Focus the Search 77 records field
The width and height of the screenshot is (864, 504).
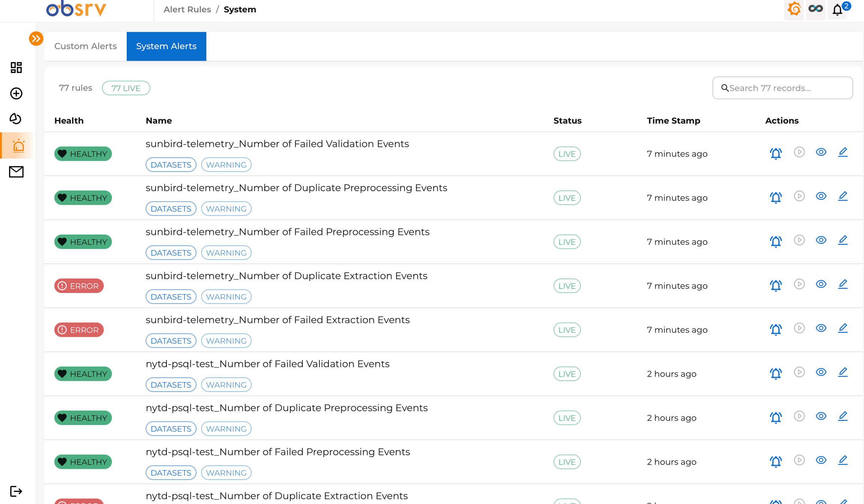point(784,88)
